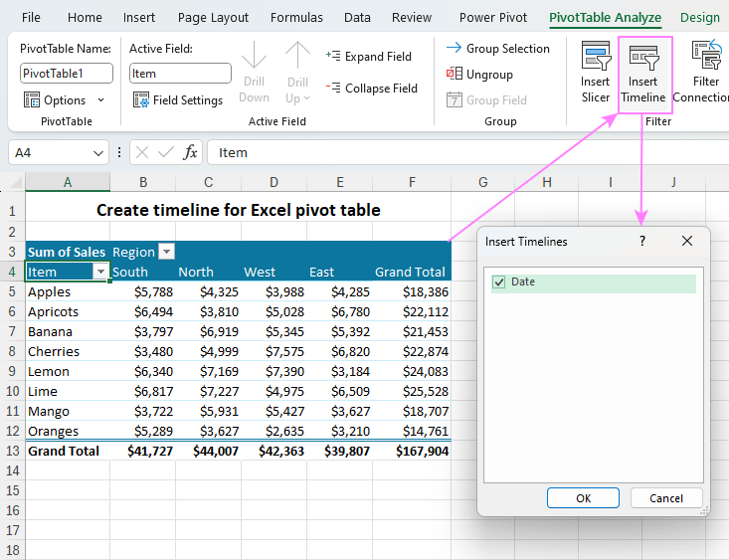This screenshot has height=560, width=729.
Task: Click the formula bar vertical dots handle
Action: pyautogui.click(x=119, y=152)
